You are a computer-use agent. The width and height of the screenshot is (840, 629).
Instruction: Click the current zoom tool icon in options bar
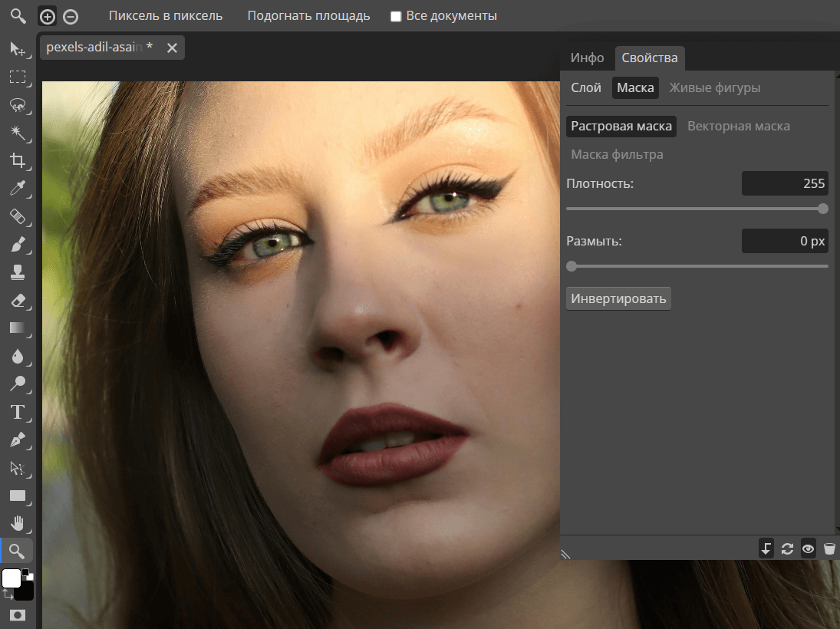pos(18,17)
